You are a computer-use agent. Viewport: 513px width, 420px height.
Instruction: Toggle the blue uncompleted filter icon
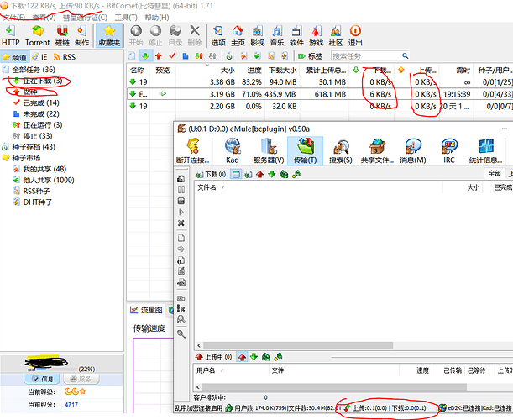click(186, 56)
